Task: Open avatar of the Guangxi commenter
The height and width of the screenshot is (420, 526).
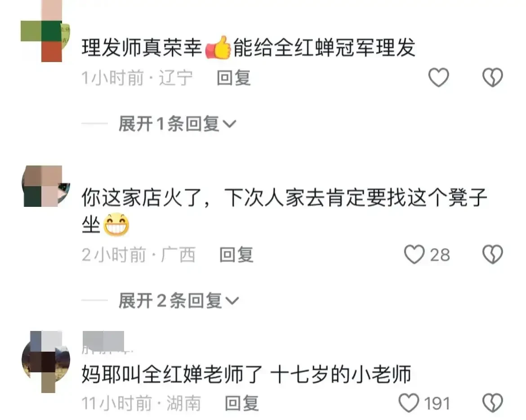Action: tap(46, 186)
